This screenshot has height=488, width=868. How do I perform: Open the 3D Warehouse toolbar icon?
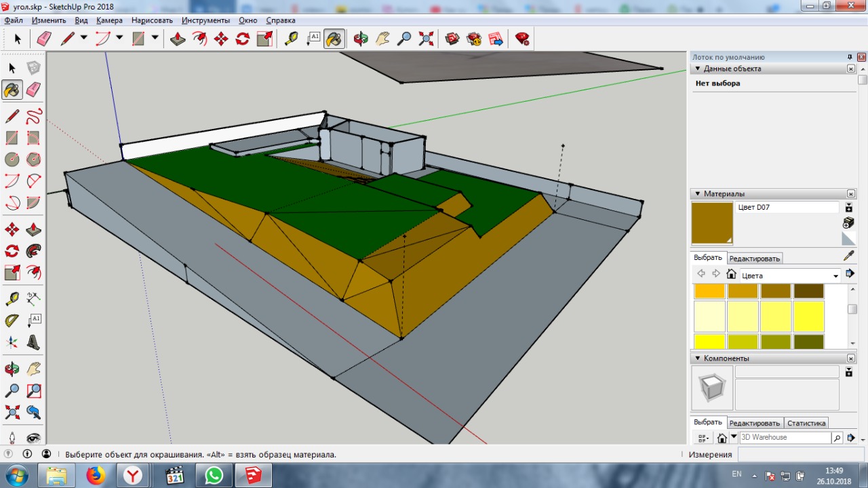452,39
